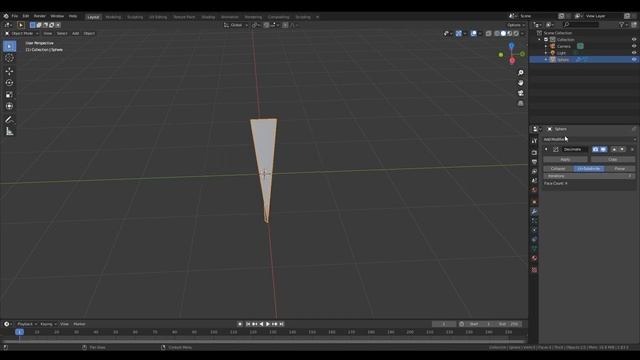The image size is (640, 360).
Task: Open Texture properties tab
Action: [x=534, y=270]
